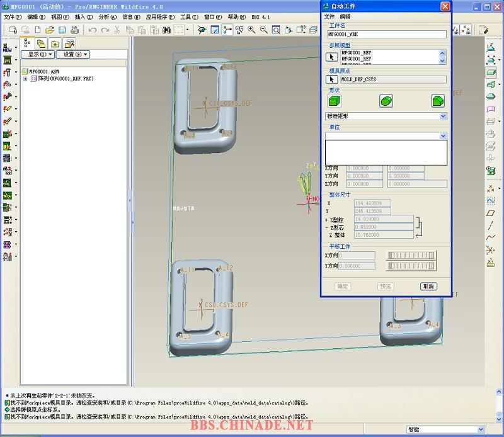Image resolution: width=504 pixels, height=437 pixels.
Task: Select the first MFG0001_REF list entry
Action: pyautogui.click(x=356, y=53)
